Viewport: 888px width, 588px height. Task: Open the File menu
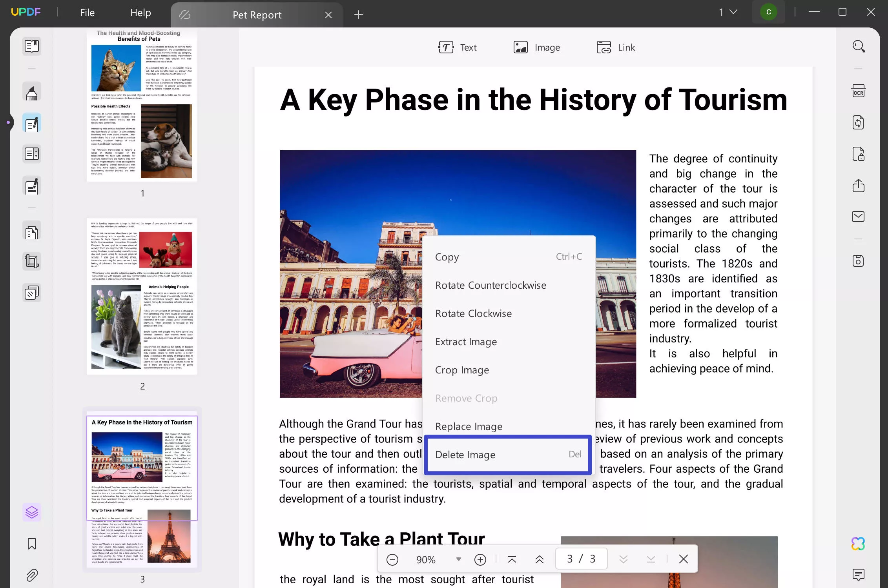pos(87,13)
